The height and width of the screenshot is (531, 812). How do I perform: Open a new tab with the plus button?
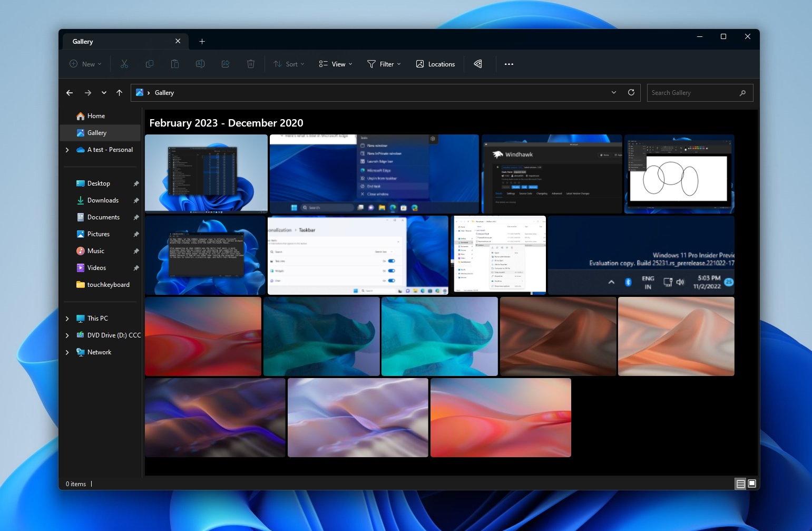pyautogui.click(x=202, y=41)
